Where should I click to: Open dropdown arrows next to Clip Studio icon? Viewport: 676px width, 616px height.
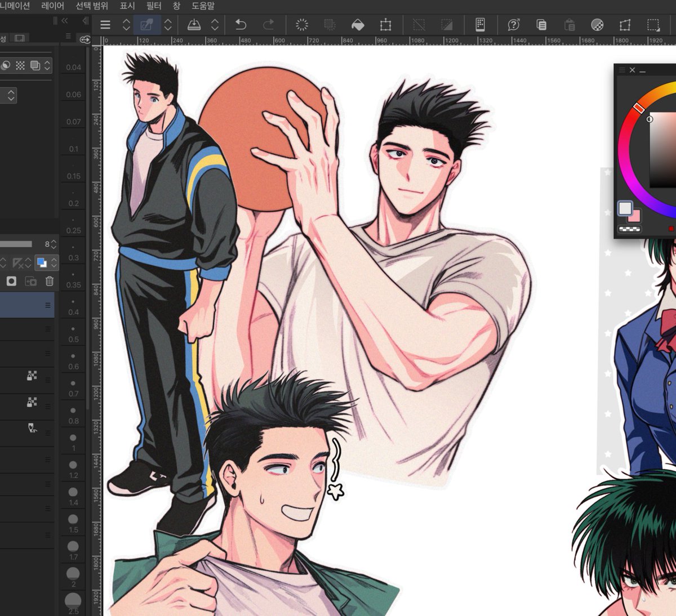168,25
